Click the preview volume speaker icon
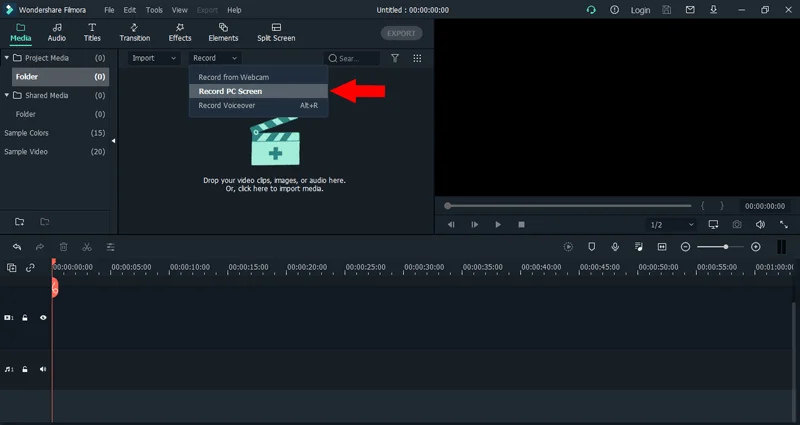This screenshot has width=800, height=425. (x=760, y=224)
